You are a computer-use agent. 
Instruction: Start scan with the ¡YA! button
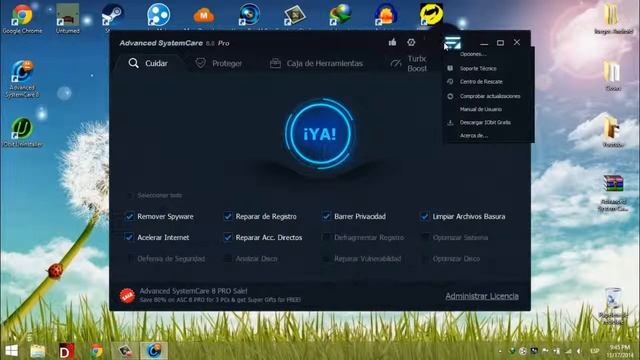click(320, 133)
